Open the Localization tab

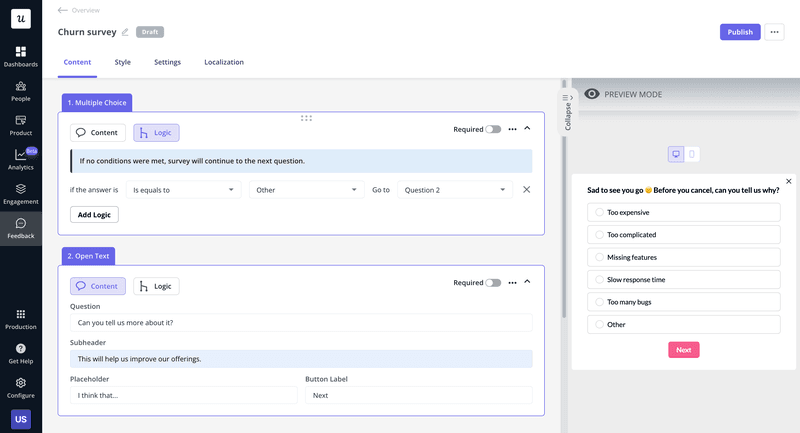pos(224,62)
